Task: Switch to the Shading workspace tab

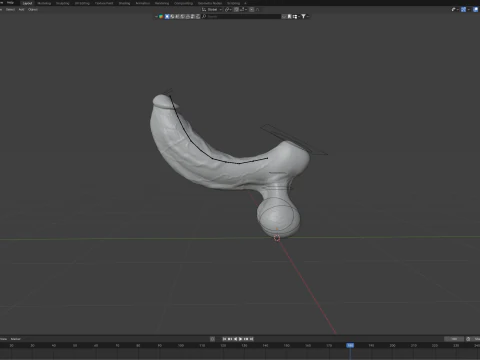Action: 124,3
